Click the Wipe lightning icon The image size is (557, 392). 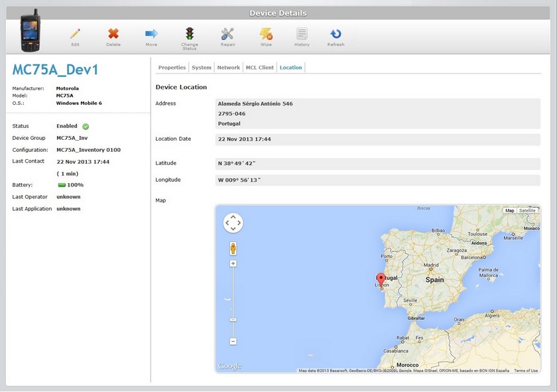(266, 34)
